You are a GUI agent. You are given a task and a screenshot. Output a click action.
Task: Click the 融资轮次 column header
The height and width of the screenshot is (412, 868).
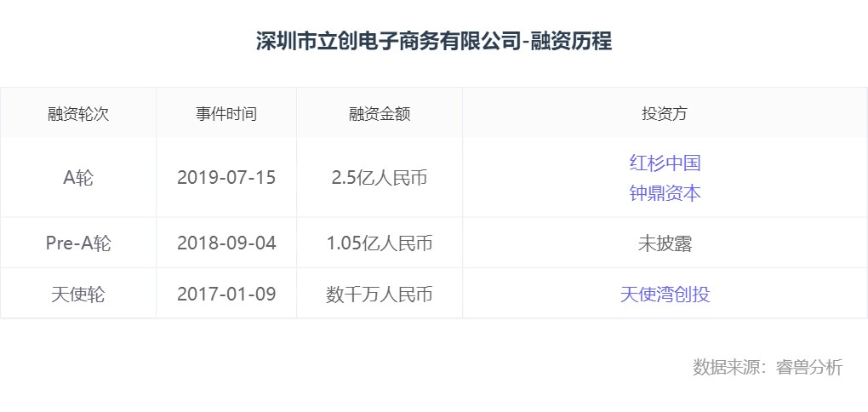tap(78, 113)
